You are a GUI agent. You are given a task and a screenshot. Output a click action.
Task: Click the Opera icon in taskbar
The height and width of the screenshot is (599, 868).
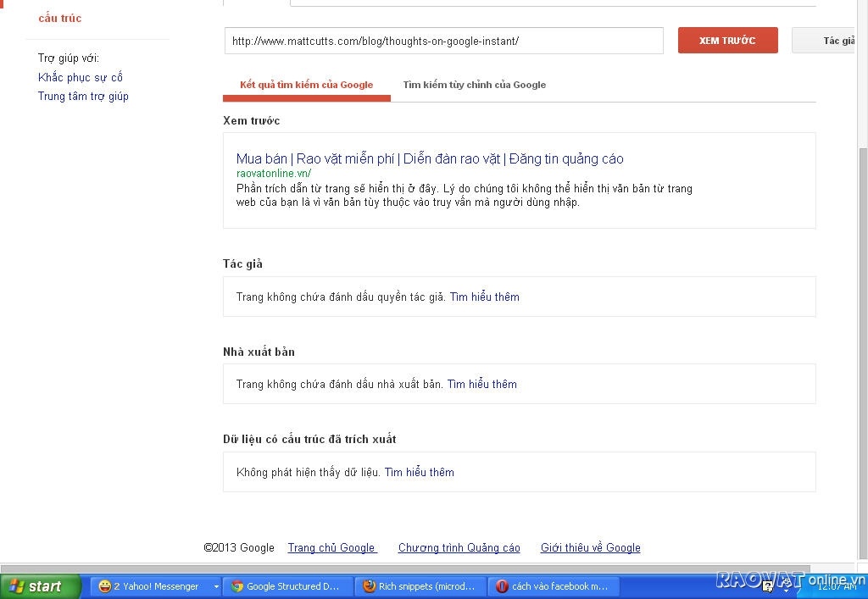pos(502,586)
